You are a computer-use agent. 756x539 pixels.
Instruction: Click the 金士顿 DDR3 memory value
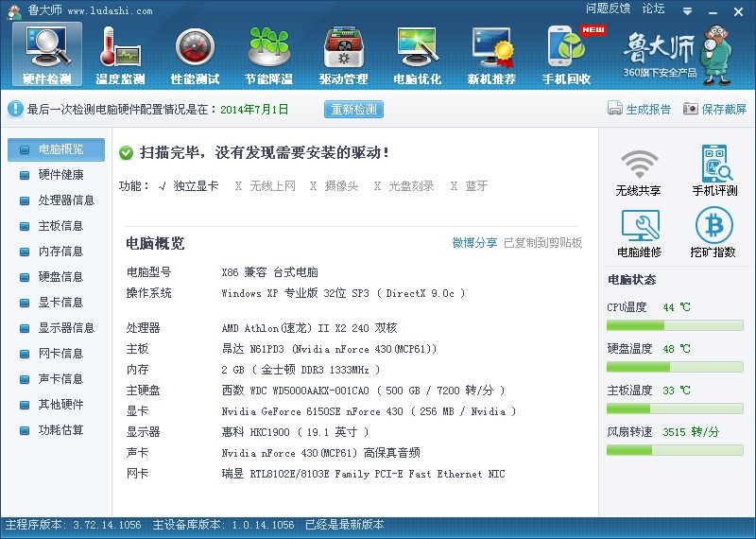click(301, 370)
